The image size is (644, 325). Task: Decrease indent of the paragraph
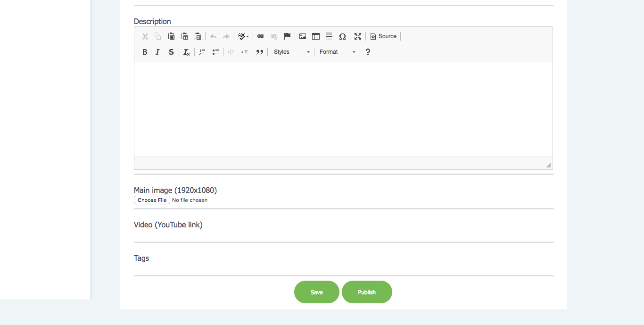[x=231, y=52]
